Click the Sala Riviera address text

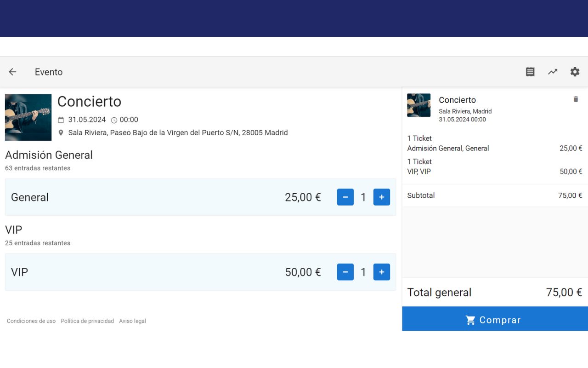(x=178, y=133)
